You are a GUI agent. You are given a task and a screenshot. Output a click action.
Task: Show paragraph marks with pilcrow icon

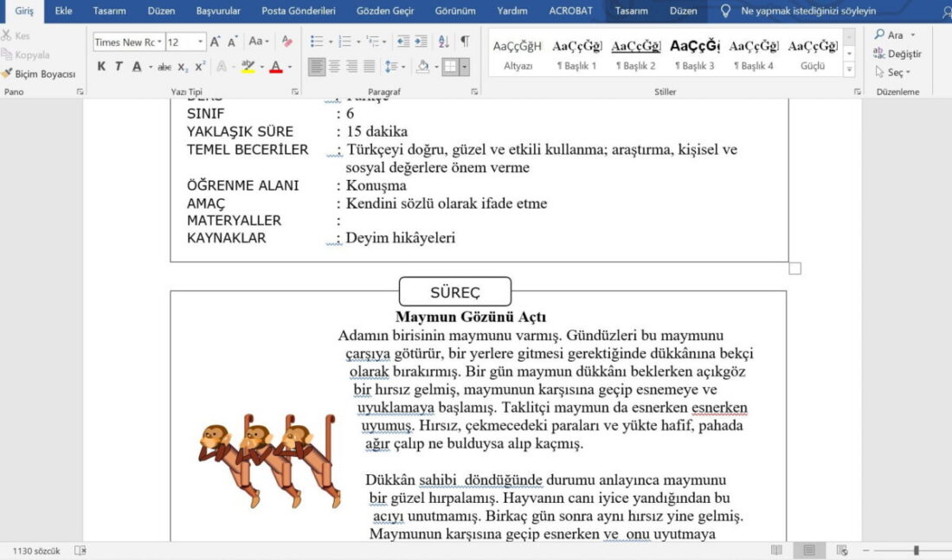(x=465, y=42)
